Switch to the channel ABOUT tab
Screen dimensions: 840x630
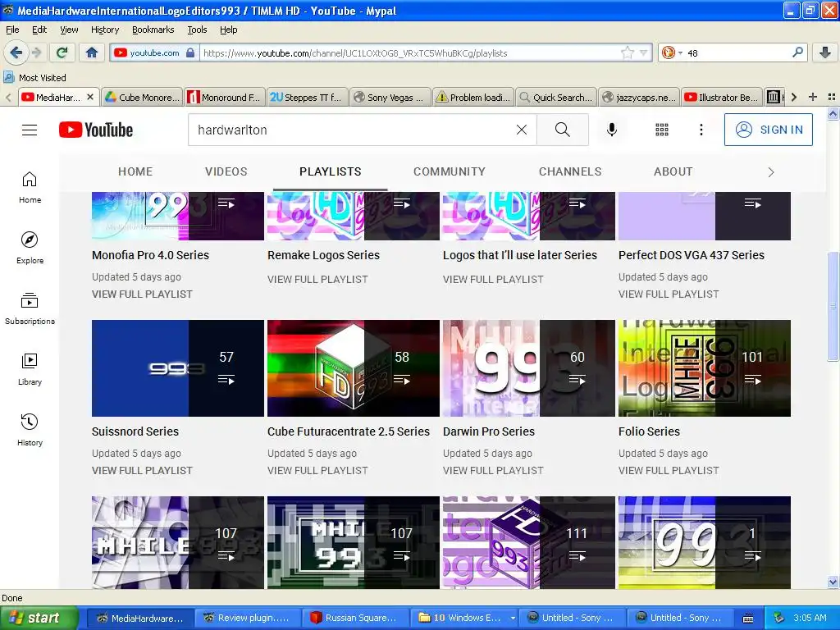point(673,171)
